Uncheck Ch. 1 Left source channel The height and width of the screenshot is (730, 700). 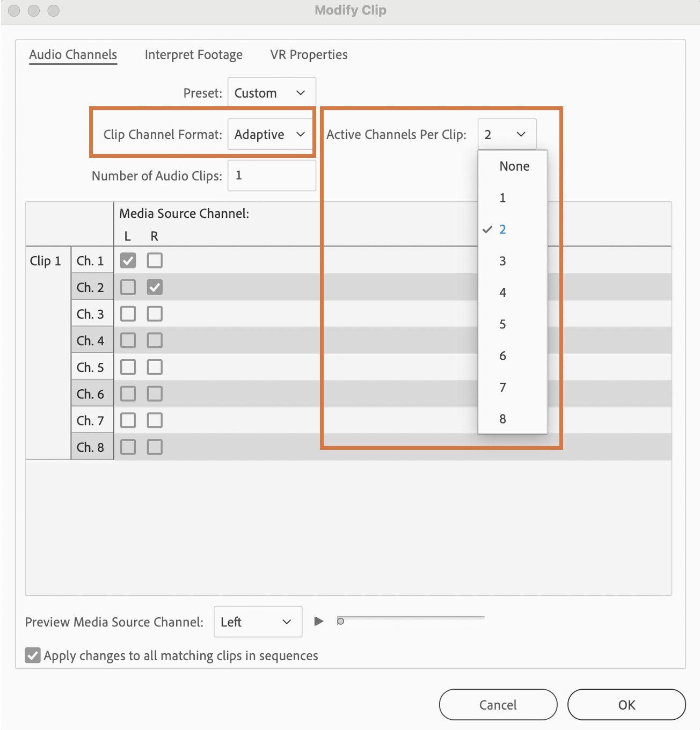point(128,261)
